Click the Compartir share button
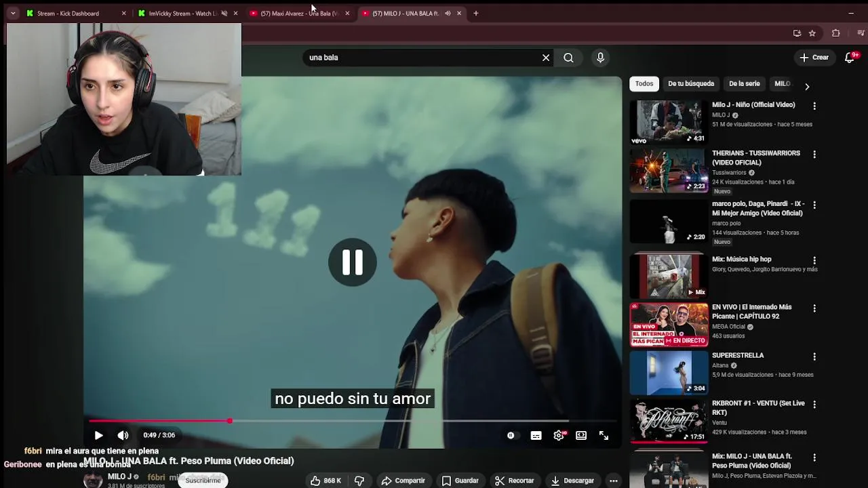 [403, 481]
